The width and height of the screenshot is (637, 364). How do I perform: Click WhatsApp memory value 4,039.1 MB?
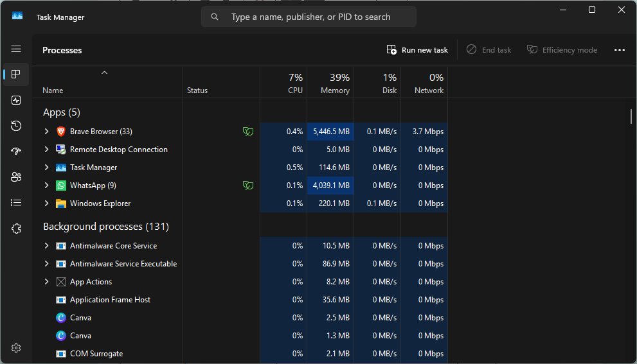[x=331, y=186]
